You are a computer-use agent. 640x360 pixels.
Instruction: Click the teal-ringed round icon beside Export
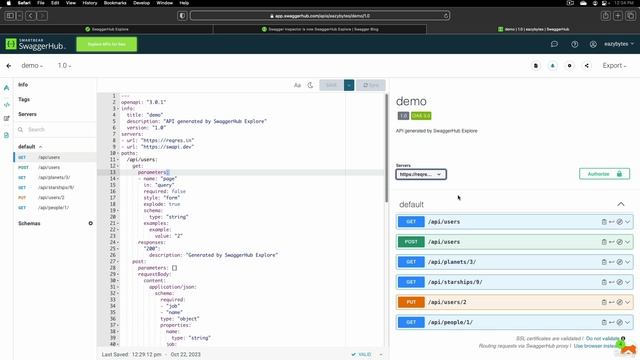(x=553, y=66)
